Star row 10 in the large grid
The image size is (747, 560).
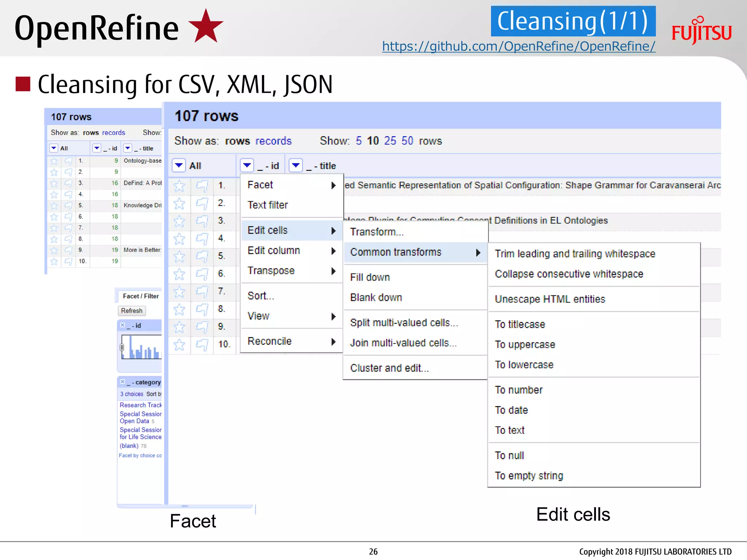(x=179, y=345)
